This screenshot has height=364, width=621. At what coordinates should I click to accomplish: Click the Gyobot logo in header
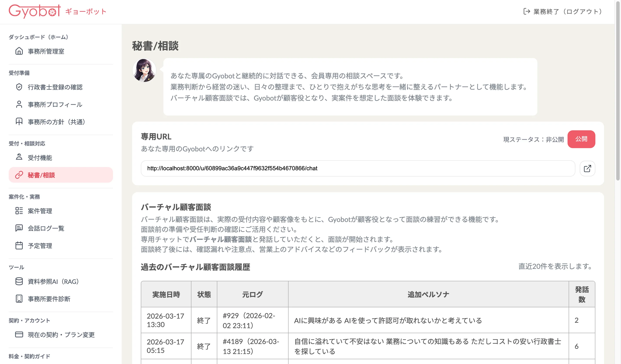click(35, 11)
